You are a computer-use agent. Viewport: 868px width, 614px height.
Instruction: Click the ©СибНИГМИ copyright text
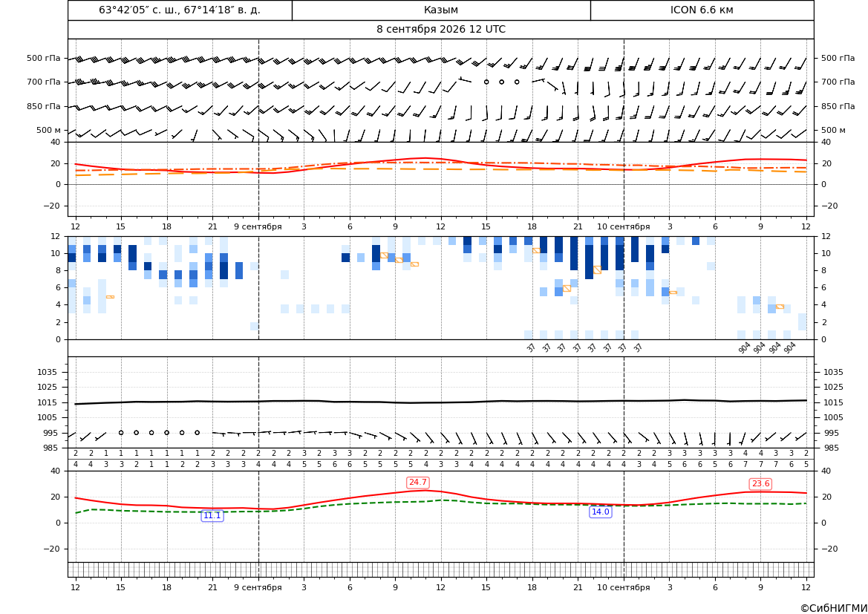click(834, 608)
